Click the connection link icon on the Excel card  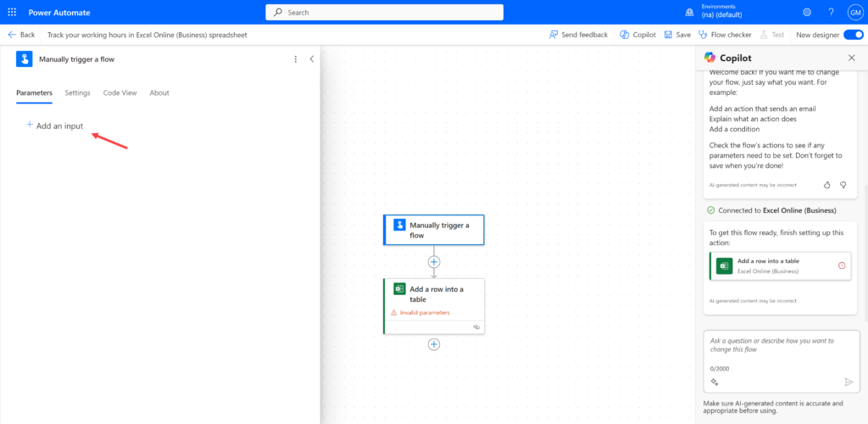[x=476, y=327]
